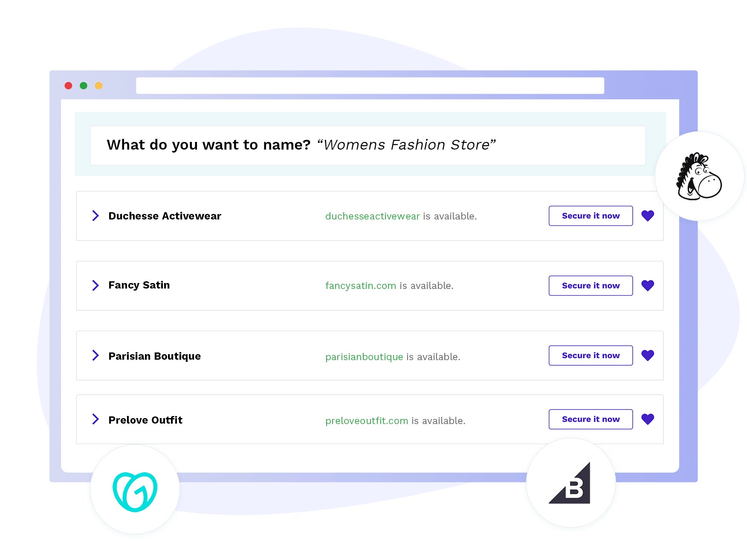The image size is (747, 560).
Task: Favorite the Duchesse Activewear name suggestion
Action: pyautogui.click(x=648, y=216)
